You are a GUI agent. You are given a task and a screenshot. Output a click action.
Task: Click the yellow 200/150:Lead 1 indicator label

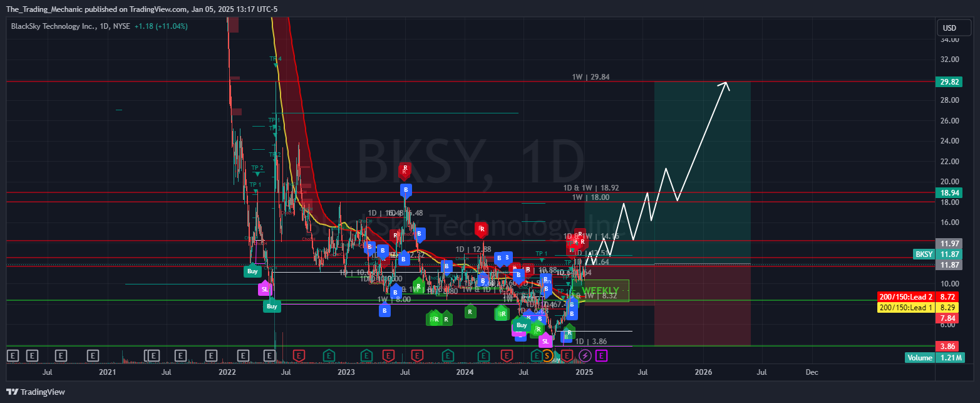905,307
